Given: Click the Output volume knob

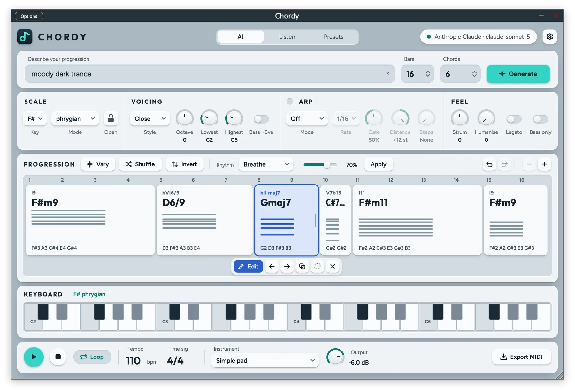Looking at the screenshot, I should point(335,357).
